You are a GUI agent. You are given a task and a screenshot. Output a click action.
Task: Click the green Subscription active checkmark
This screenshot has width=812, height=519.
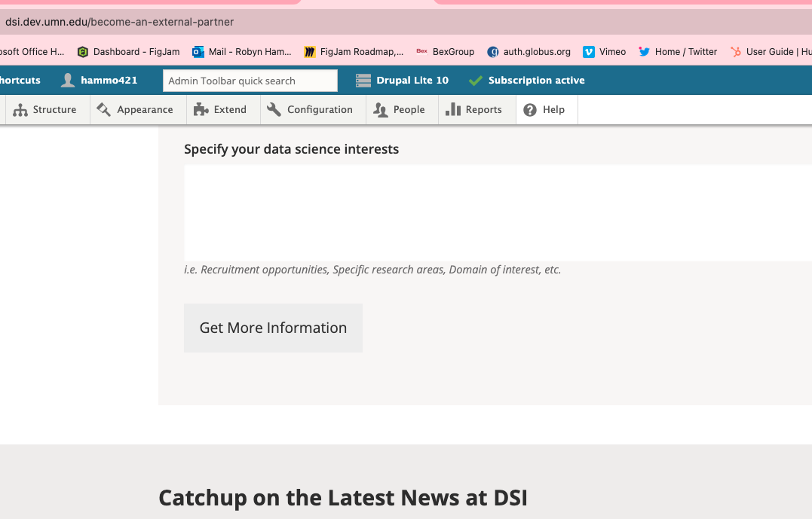coord(475,81)
